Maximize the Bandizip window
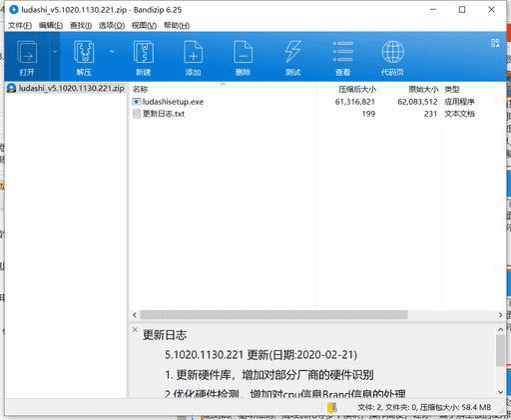511x420 pixels. (x=462, y=10)
